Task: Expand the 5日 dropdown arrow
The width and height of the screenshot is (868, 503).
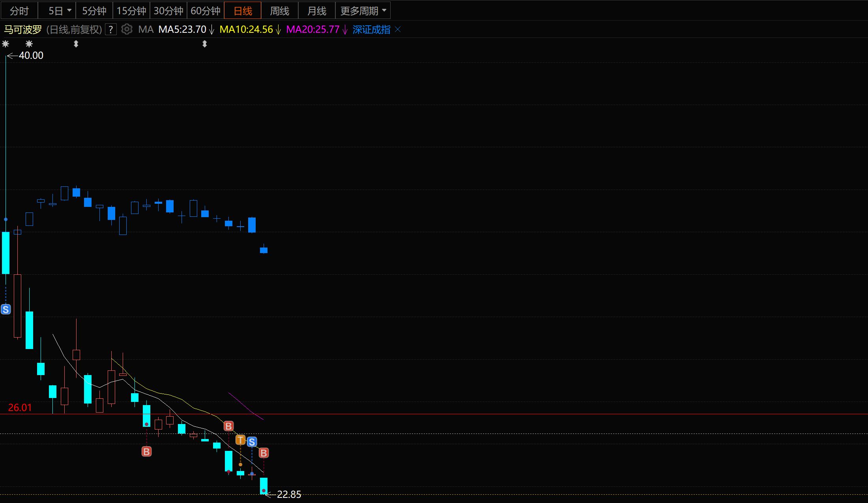Action: point(69,11)
